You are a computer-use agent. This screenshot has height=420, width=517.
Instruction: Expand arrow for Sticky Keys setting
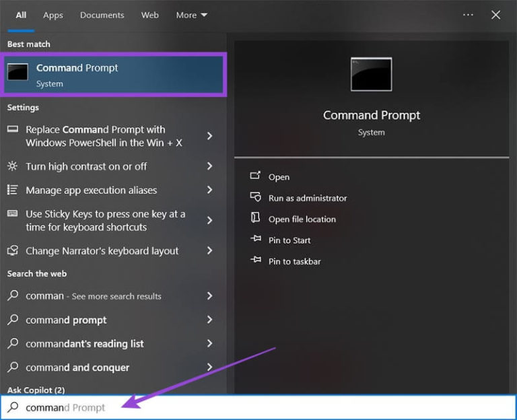(210, 220)
